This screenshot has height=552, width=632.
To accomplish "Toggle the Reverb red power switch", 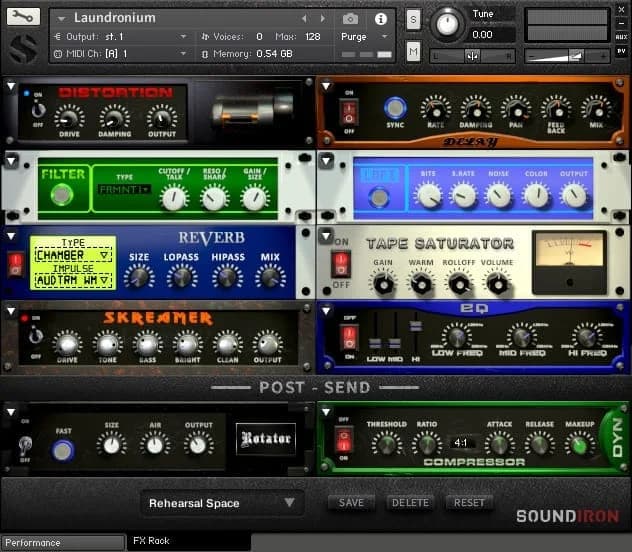I will coord(16,264).
